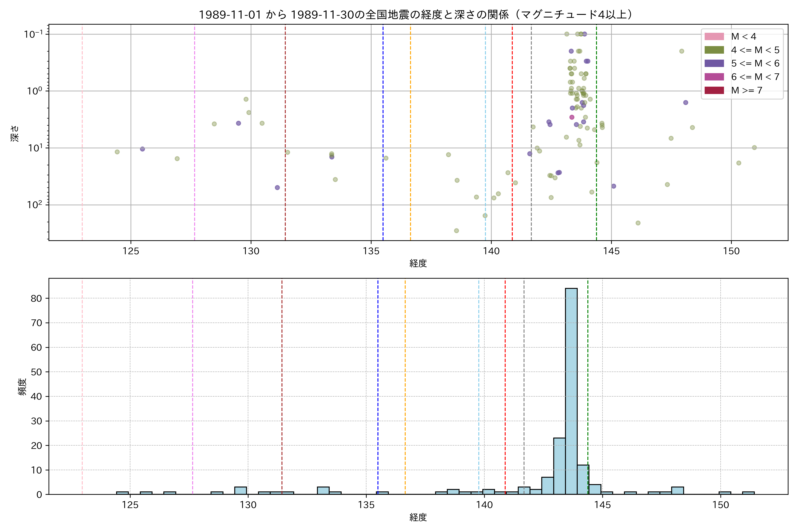The height and width of the screenshot is (532, 798).
Task: Click the 経度 x-axis label under scatter plot
Action: [418, 263]
